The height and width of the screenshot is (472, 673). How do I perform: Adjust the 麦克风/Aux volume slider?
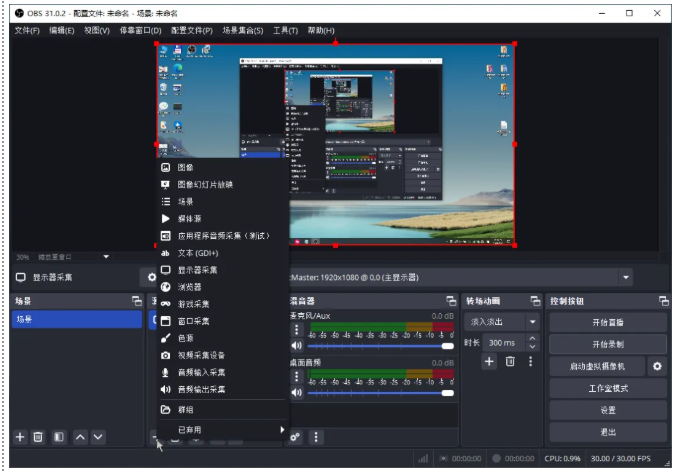[x=380, y=346]
